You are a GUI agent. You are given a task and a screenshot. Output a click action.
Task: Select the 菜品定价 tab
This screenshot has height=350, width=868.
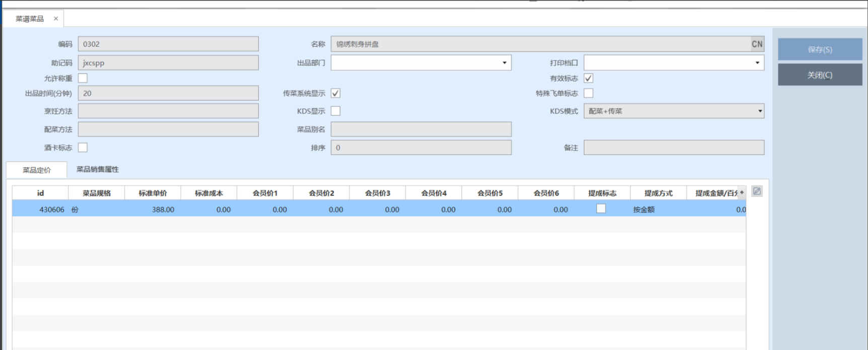click(37, 170)
